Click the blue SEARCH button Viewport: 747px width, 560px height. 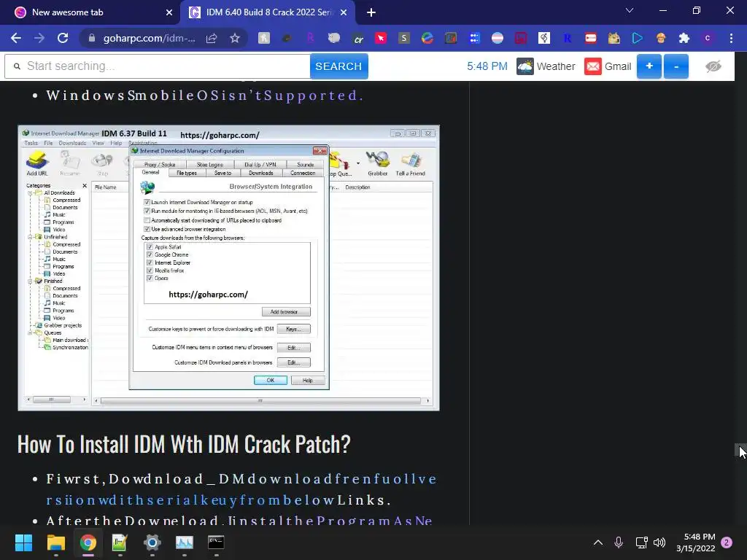338,66
